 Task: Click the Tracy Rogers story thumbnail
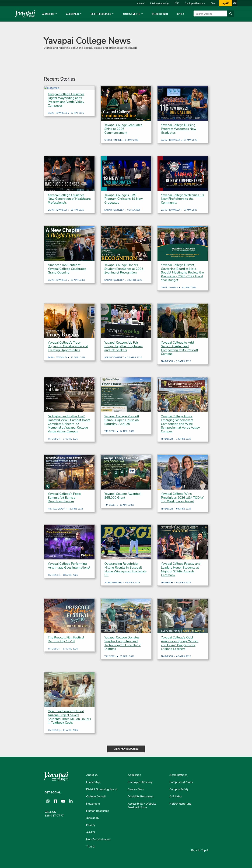[x=69, y=321]
